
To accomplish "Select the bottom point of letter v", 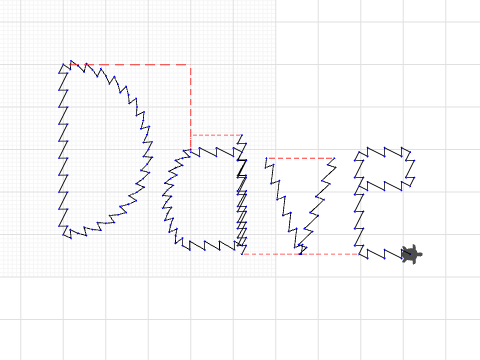I will coord(302,249).
